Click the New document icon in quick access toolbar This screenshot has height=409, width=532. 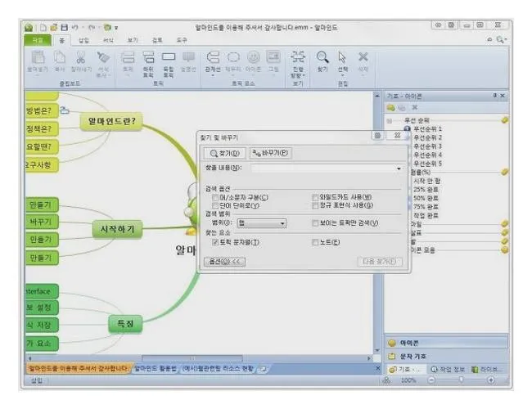(43, 28)
